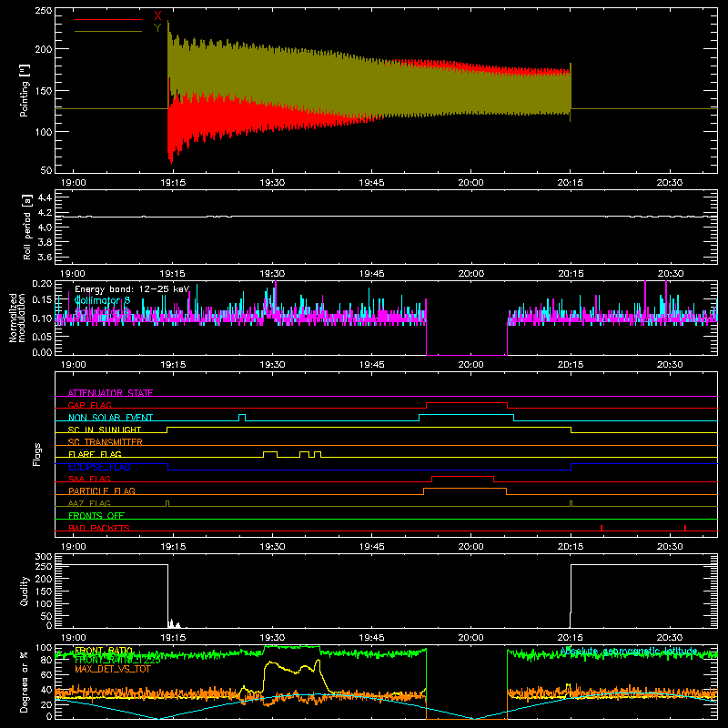Click the PARTICLE_FLAG label
The width and height of the screenshot is (728, 728).
coord(102,490)
